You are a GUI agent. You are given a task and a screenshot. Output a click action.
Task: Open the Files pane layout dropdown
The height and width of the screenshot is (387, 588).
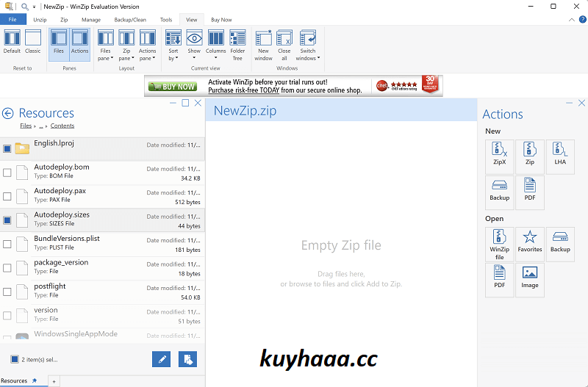[105, 46]
